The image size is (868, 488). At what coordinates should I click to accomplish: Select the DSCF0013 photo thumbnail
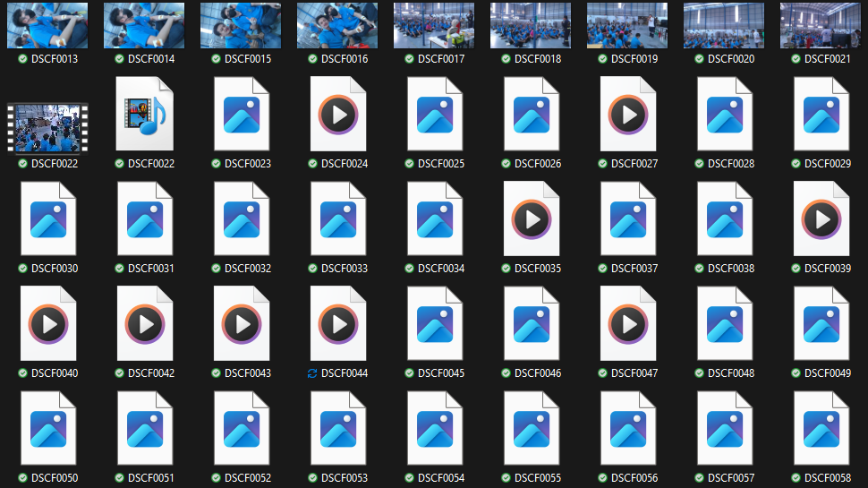pyautogui.click(x=47, y=25)
